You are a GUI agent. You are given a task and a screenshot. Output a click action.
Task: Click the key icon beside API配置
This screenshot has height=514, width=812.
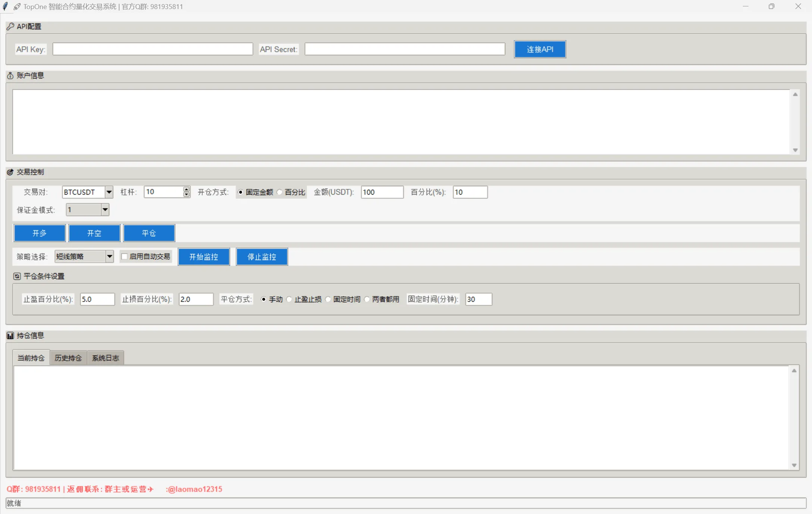[11, 26]
